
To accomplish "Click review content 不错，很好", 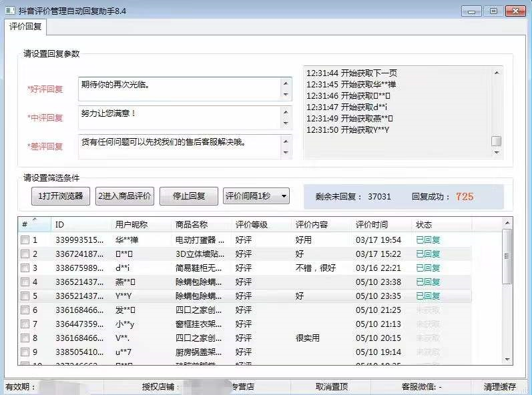I will pos(316,268).
